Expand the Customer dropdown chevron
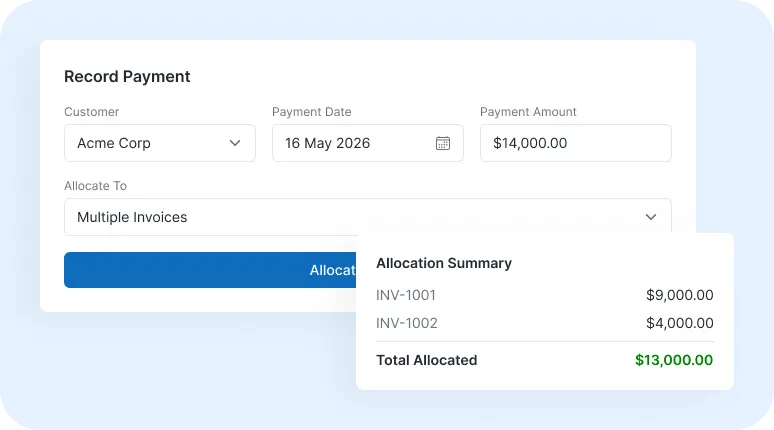 point(235,143)
